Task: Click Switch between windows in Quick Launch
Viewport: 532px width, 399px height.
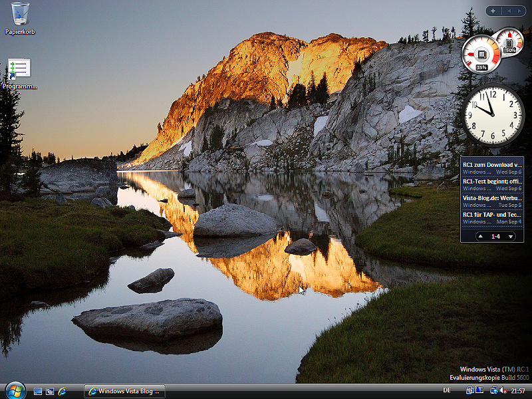Action: tap(50, 391)
